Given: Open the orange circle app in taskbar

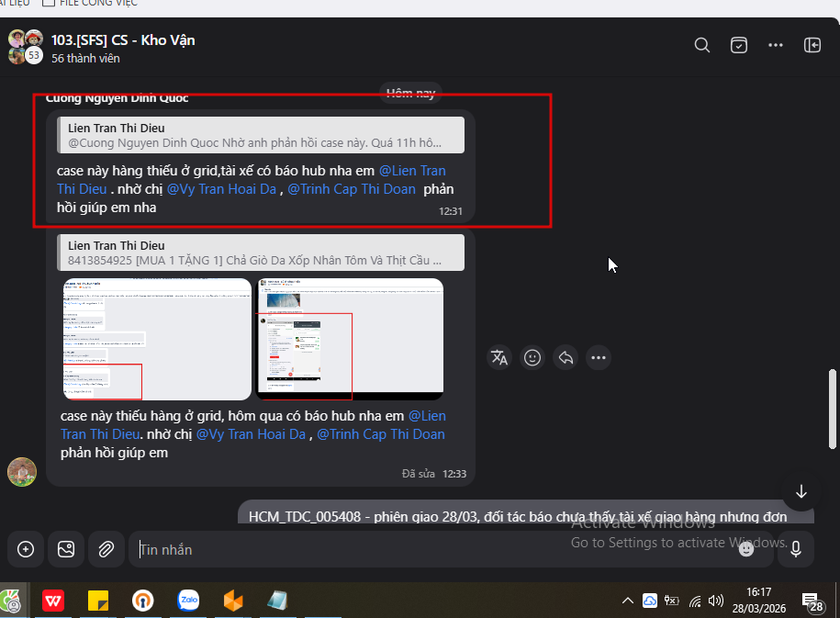Looking at the screenshot, I should (143, 601).
